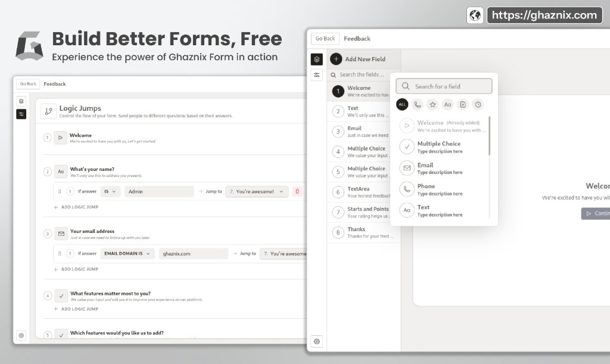
Task: Open the logic sliders icon in the right window sidebar
Action: coord(317,75)
